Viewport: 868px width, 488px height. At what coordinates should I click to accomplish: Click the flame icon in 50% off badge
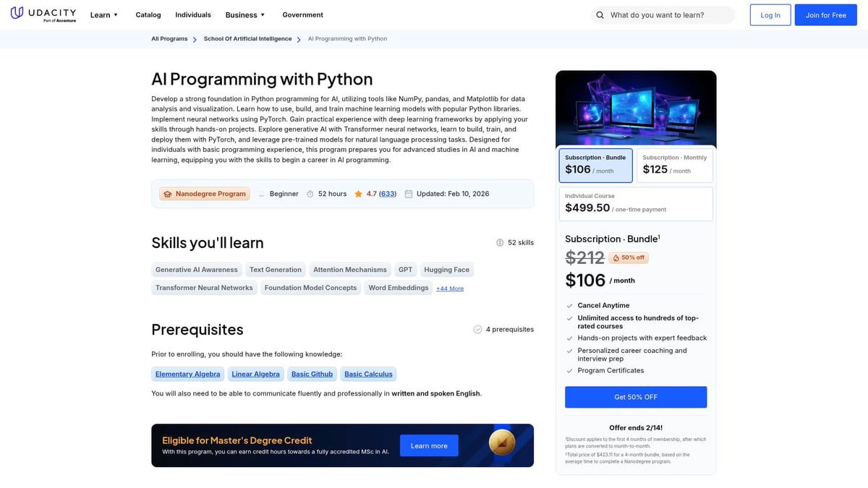[616, 258]
